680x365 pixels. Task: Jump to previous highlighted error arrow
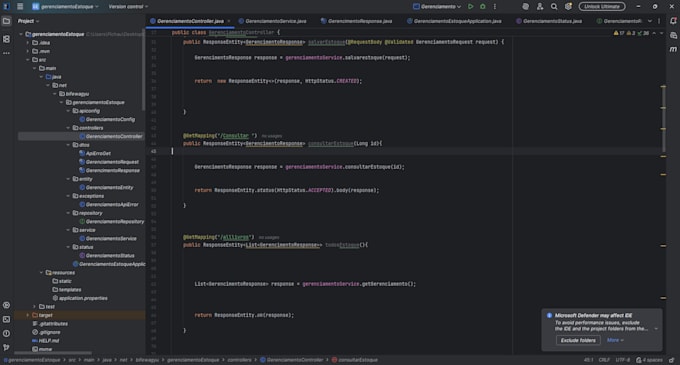(654, 33)
